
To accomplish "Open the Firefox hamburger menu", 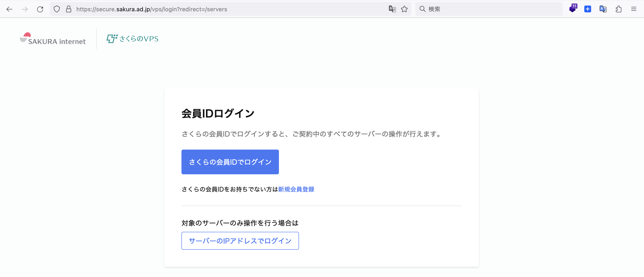I will tap(634, 9).
